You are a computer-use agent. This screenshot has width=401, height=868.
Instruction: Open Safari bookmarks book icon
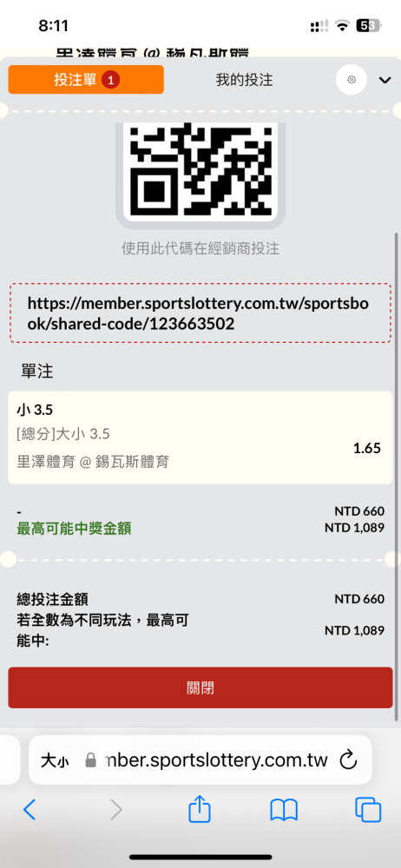pos(284,811)
